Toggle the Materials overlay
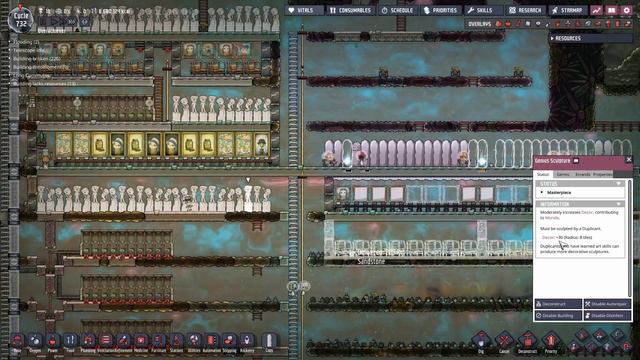 click(528, 24)
